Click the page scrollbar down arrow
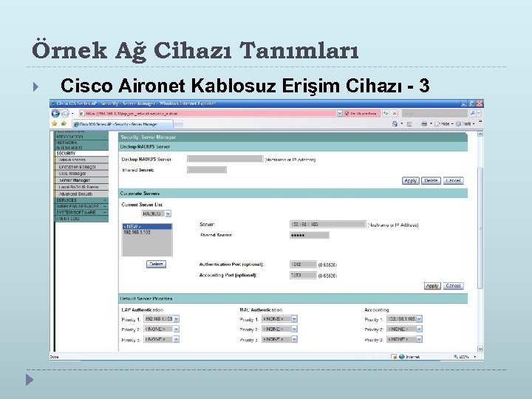This screenshot has height=399, width=532. point(480,349)
